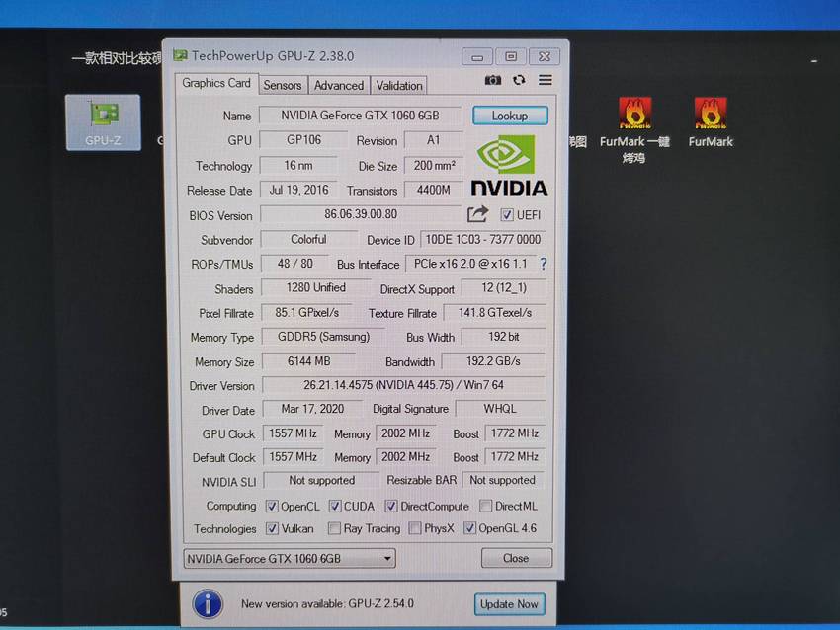Toggle the DirectCompute checkbox
Screen dimensions: 840x630
391,507
